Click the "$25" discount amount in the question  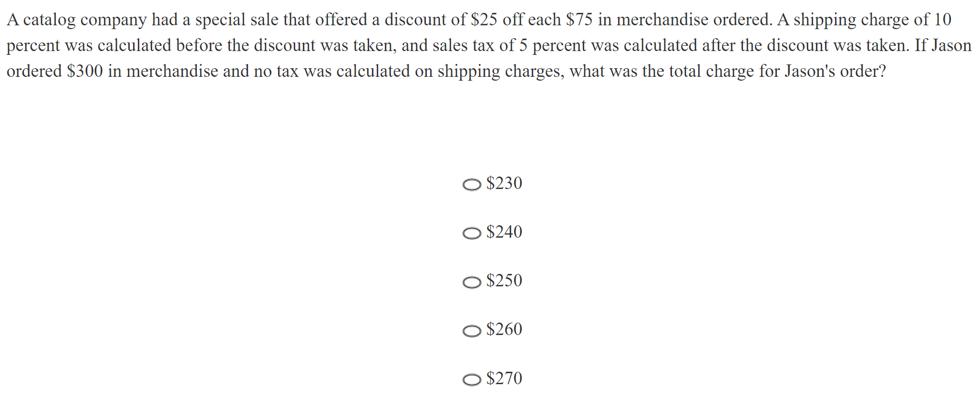pyautogui.click(x=484, y=20)
